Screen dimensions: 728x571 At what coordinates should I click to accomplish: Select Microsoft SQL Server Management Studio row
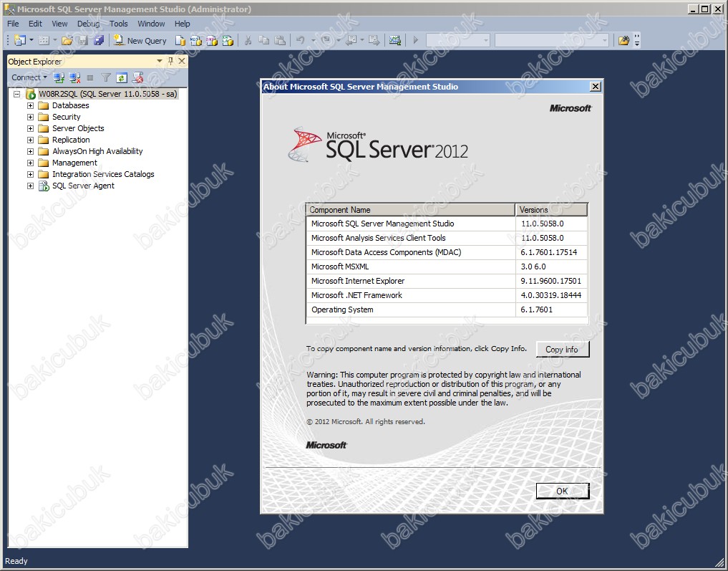447,224
